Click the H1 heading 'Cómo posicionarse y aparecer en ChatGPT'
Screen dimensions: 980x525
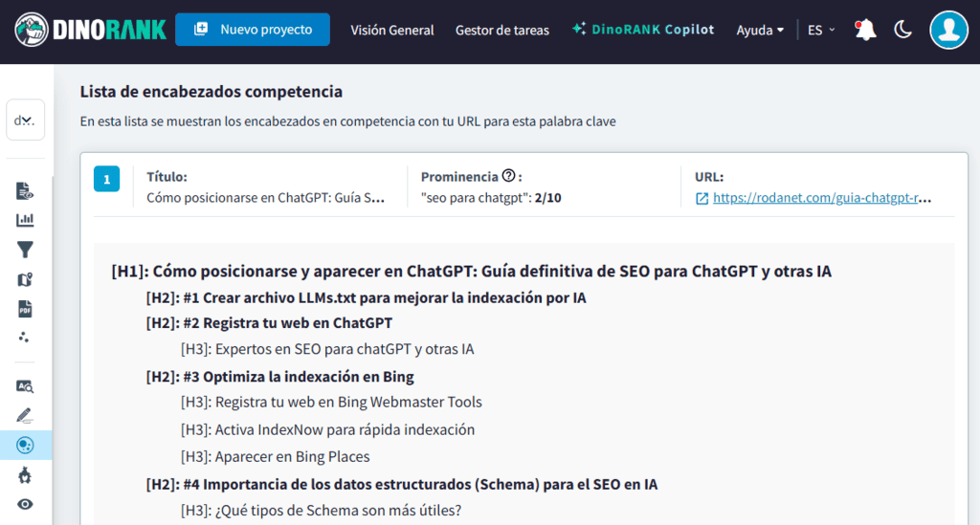pyautogui.click(x=471, y=271)
